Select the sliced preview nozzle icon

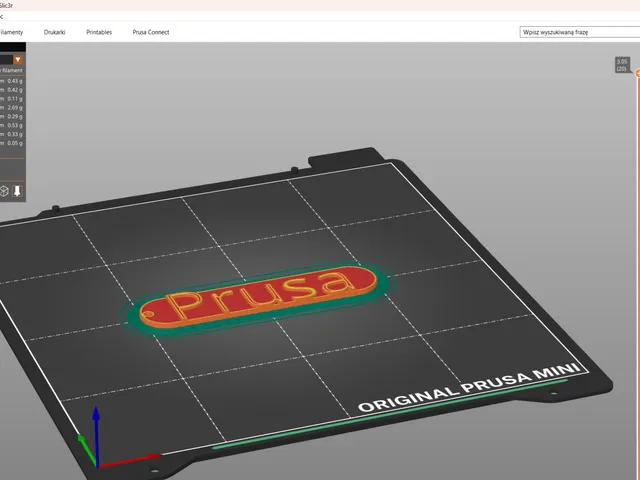(x=18, y=191)
